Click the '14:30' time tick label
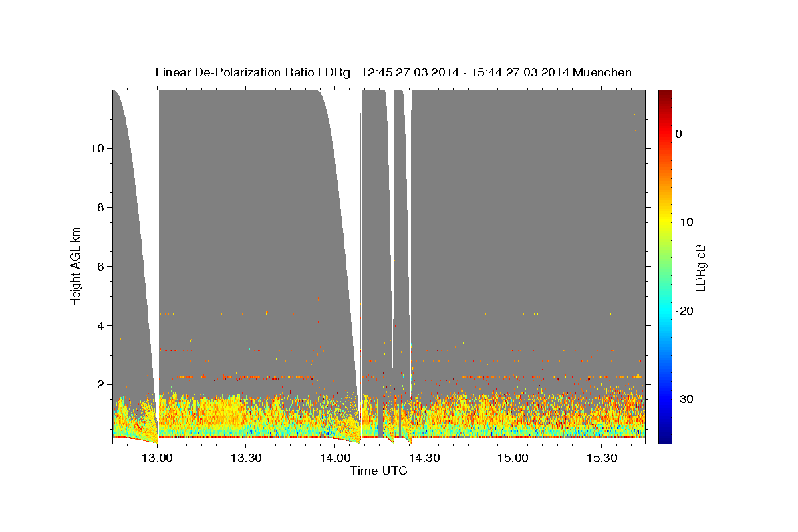 point(424,458)
